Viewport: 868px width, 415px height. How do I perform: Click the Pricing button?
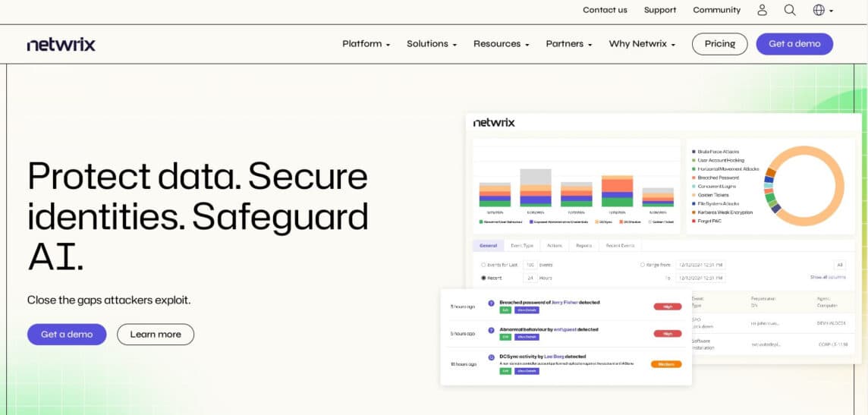pyautogui.click(x=719, y=44)
